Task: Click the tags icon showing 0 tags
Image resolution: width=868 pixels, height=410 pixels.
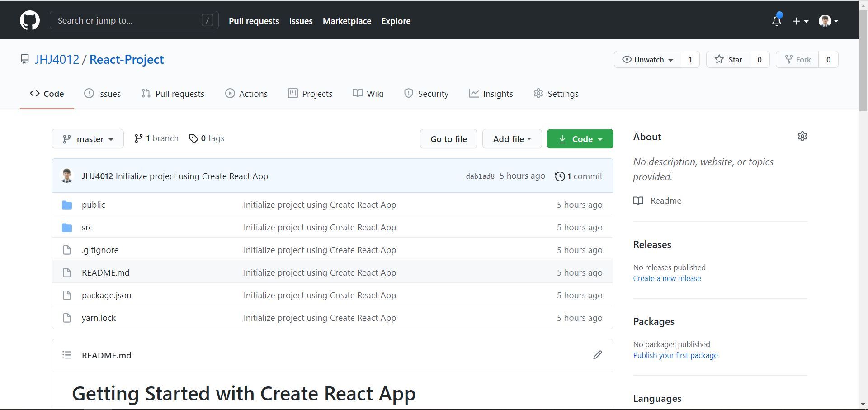Action: pyautogui.click(x=194, y=138)
